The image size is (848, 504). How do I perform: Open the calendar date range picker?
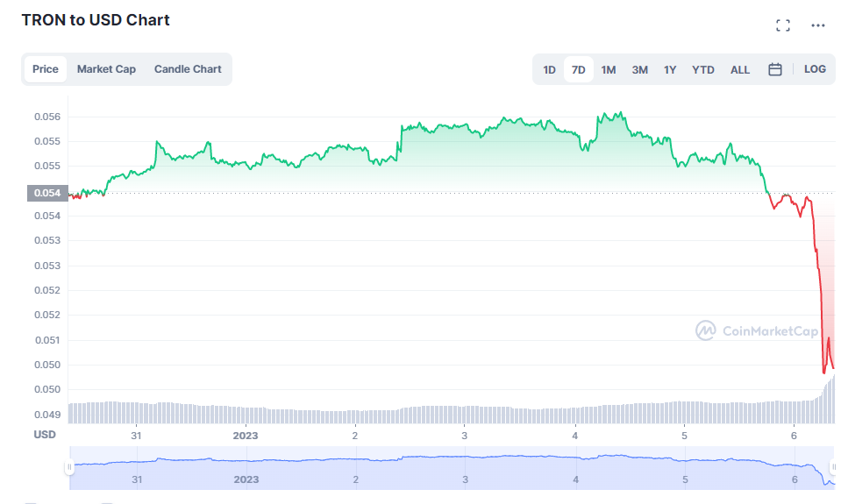[x=775, y=69]
